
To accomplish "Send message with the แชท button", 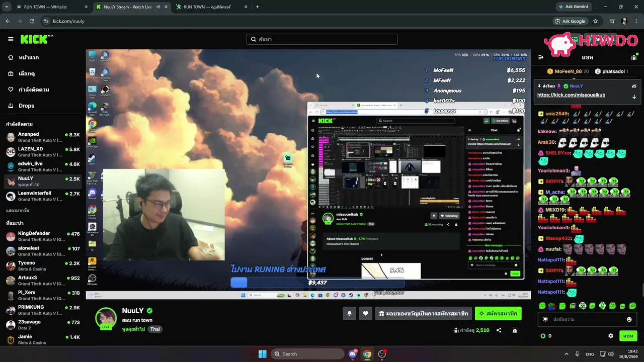I will coord(628,336).
